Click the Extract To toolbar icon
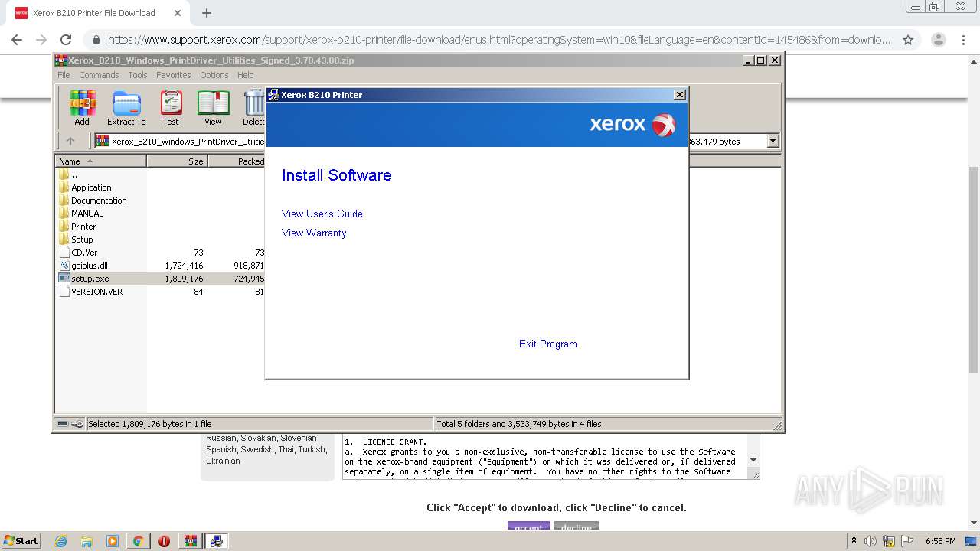Viewport: 980px width, 551px height. (x=126, y=107)
